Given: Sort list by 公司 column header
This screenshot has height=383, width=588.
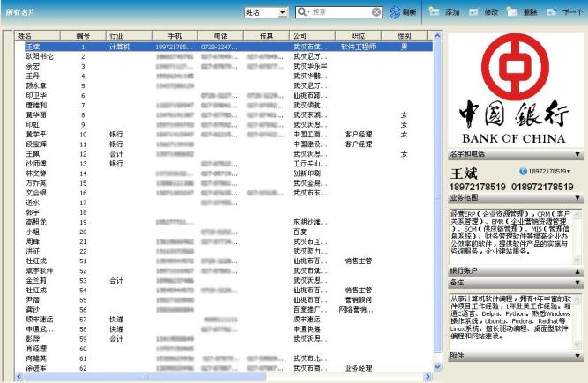Looking at the screenshot, I should coord(300,36).
